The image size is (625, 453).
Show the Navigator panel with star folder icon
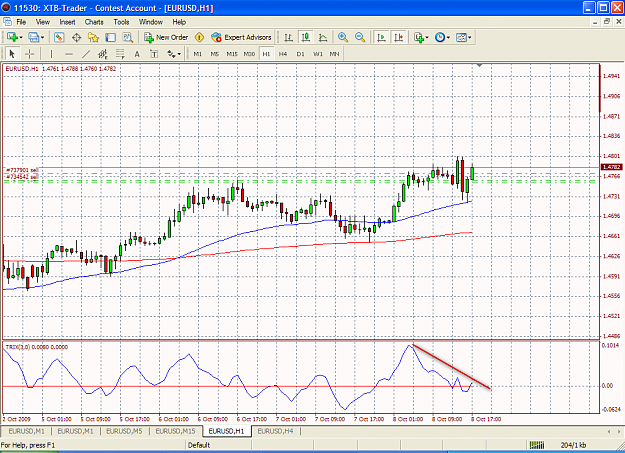coord(93,37)
